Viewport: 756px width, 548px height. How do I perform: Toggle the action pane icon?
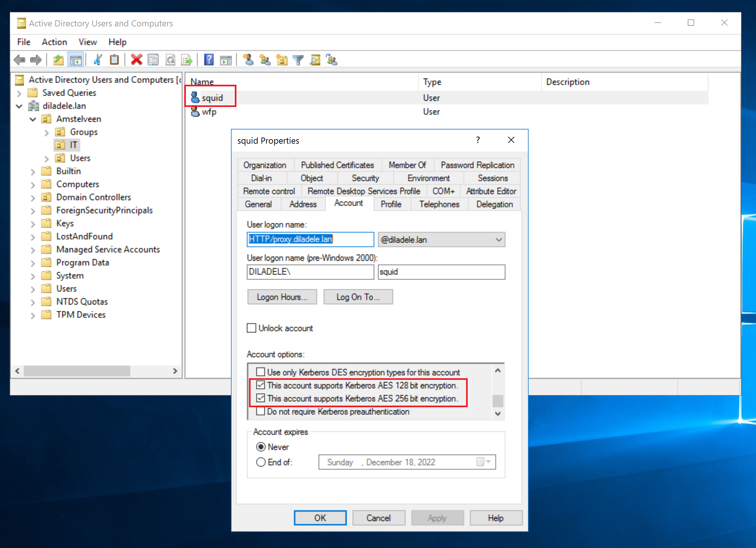point(226,60)
